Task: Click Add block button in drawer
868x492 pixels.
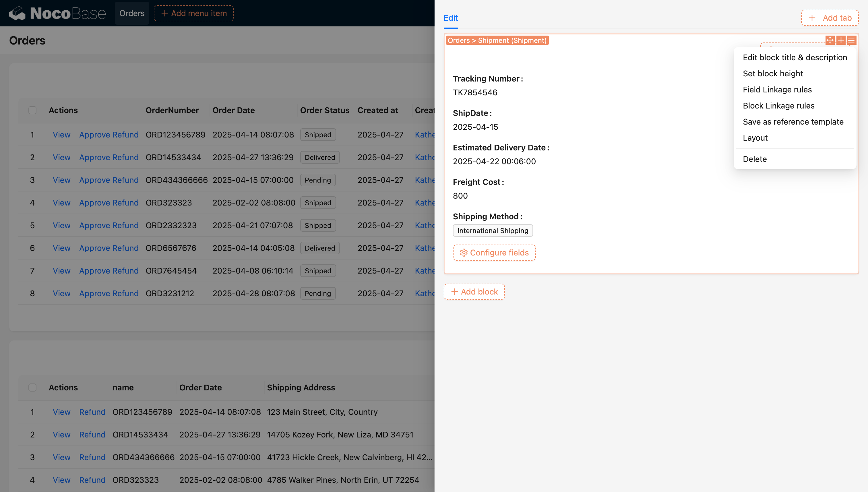Action: tap(474, 292)
